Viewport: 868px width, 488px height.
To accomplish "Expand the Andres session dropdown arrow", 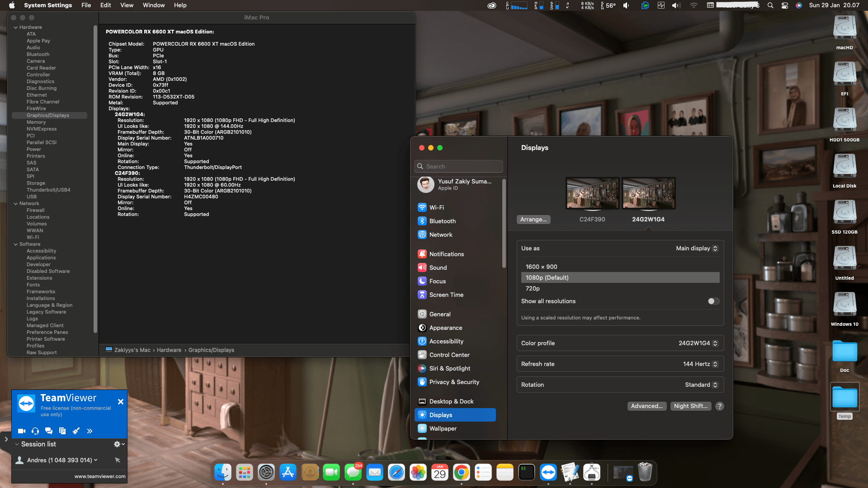I will tap(95, 460).
